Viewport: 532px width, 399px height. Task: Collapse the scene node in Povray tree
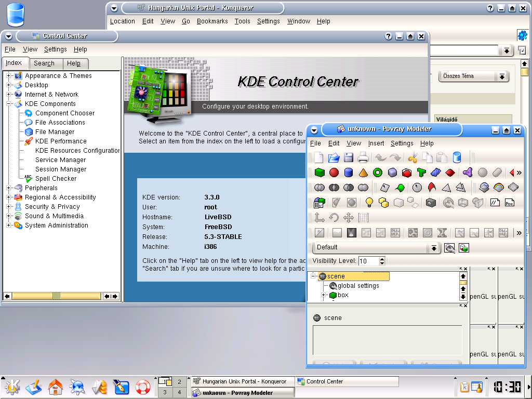coord(313,276)
